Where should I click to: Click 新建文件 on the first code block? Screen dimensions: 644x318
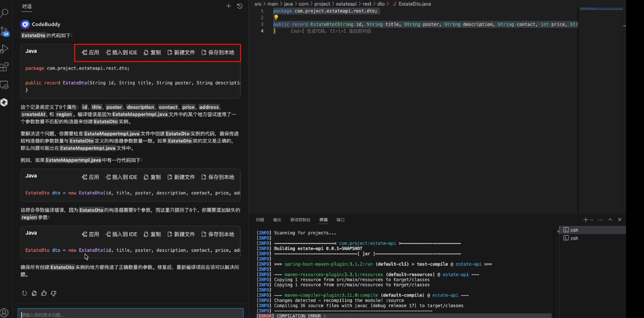181,53
